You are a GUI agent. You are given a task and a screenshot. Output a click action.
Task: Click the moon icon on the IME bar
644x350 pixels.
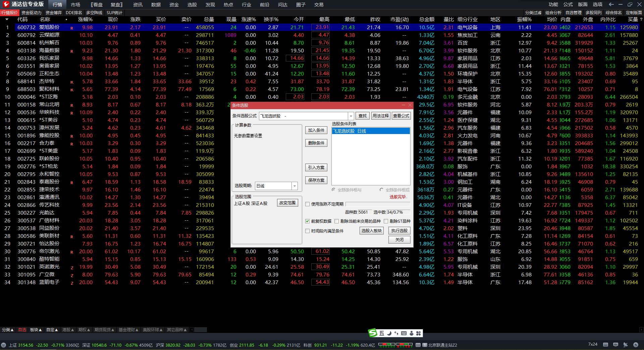(389, 333)
